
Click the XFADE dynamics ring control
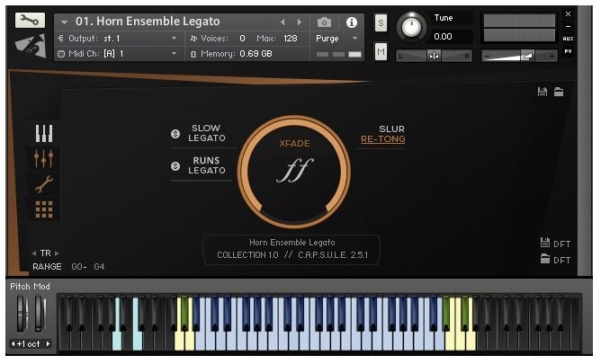(294, 172)
